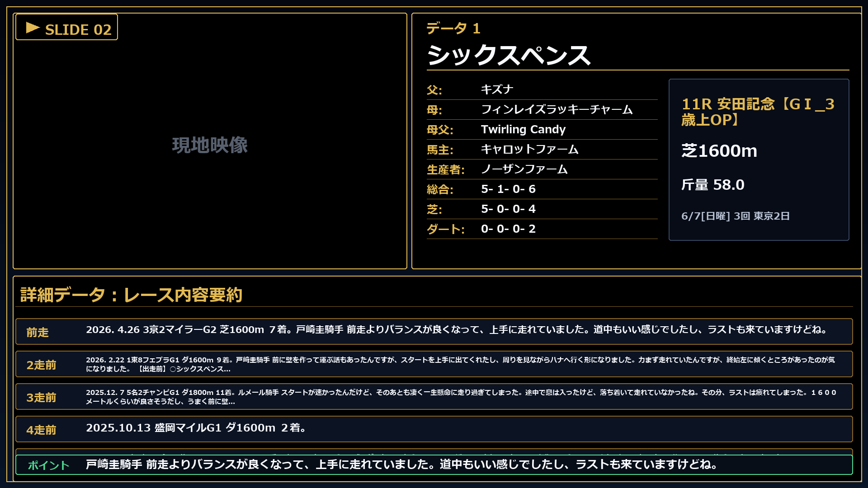Screen dimensions: 868x488
Task: Click the weight 斤量 58.0
Action: (712, 185)
